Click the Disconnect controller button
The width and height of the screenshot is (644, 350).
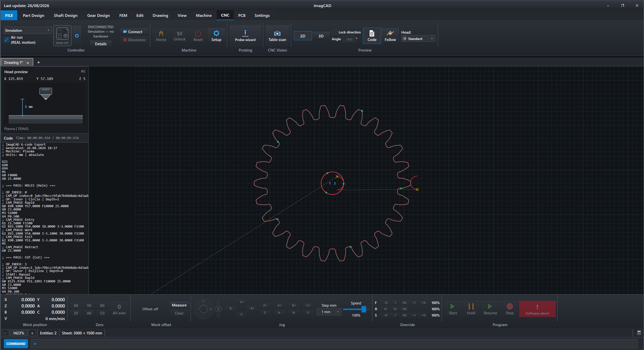[x=134, y=40]
